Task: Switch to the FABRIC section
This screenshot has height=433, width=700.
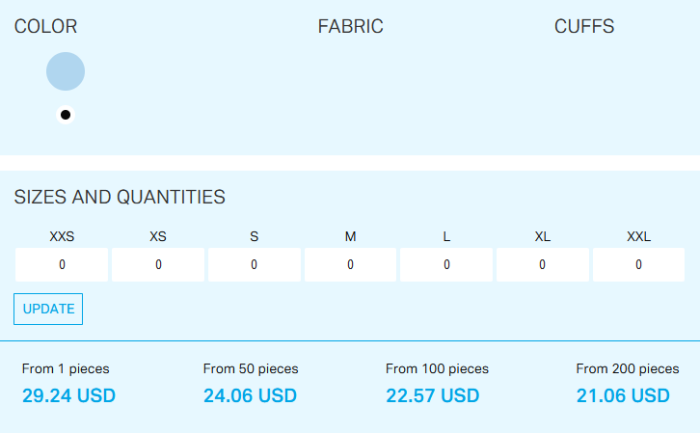Action: coord(350,27)
